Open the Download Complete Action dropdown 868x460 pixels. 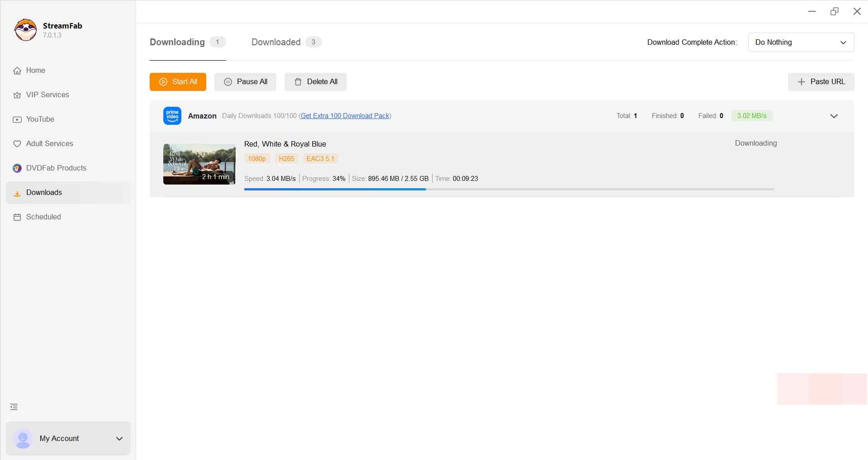801,42
